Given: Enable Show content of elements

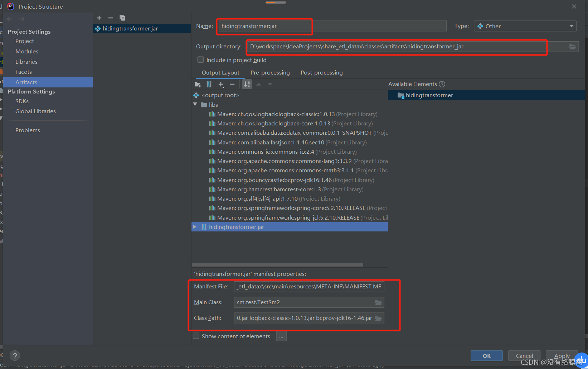Looking at the screenshot, I should coord(196,336).
